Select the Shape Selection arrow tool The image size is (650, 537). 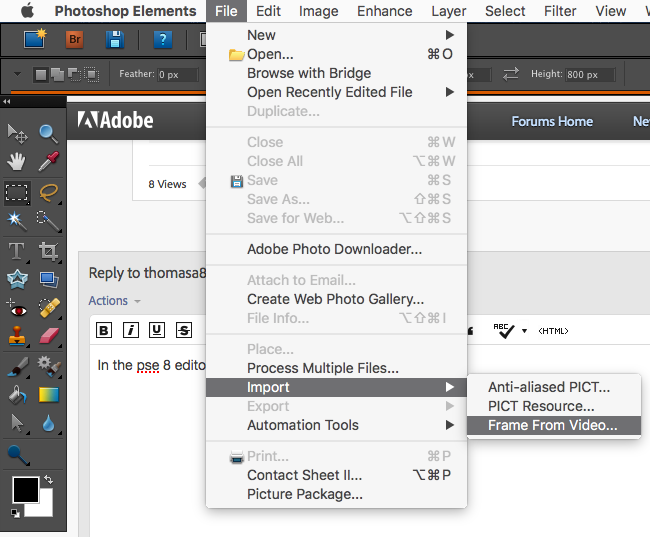[17, 423]
